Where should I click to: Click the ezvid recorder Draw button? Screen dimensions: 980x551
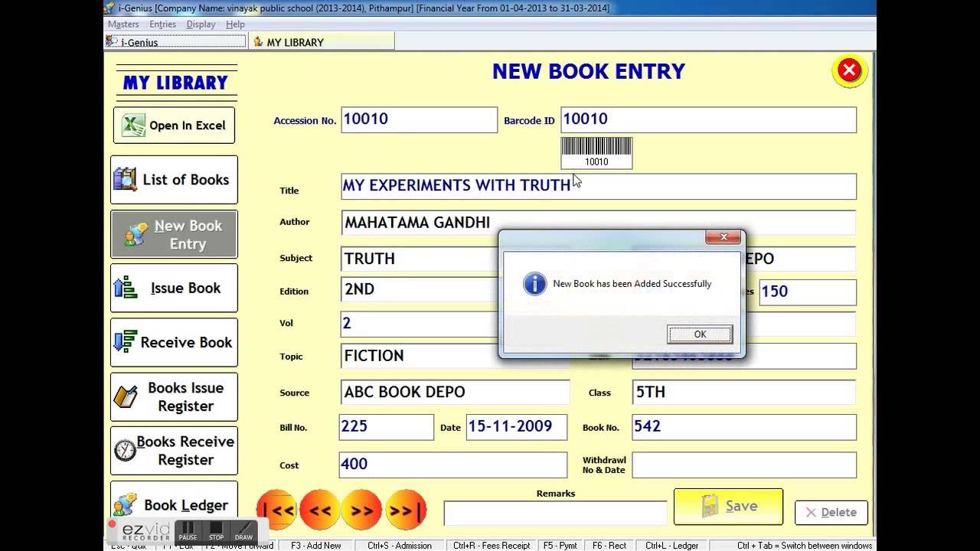(243, 530)
